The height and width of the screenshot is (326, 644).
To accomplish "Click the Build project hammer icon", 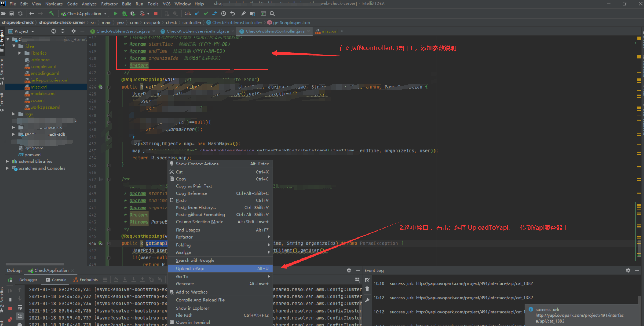I will [x=52, y=13].
